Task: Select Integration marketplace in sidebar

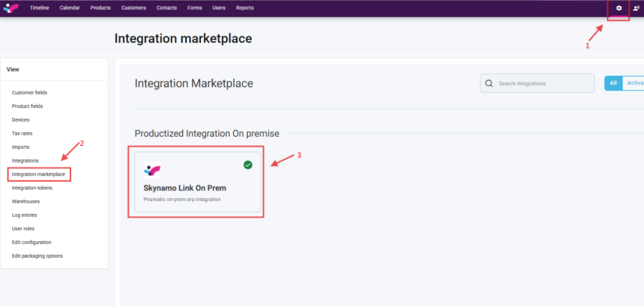Action: pos(39,174)
